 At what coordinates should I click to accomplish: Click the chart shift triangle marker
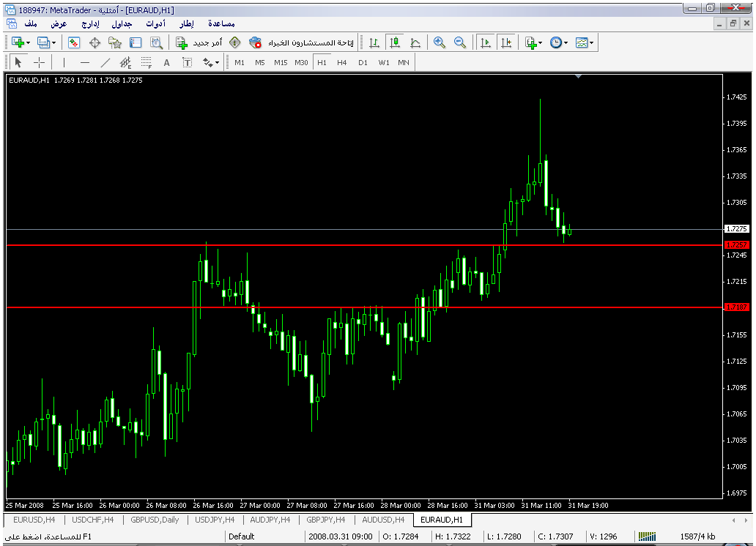tap(579, 76)
